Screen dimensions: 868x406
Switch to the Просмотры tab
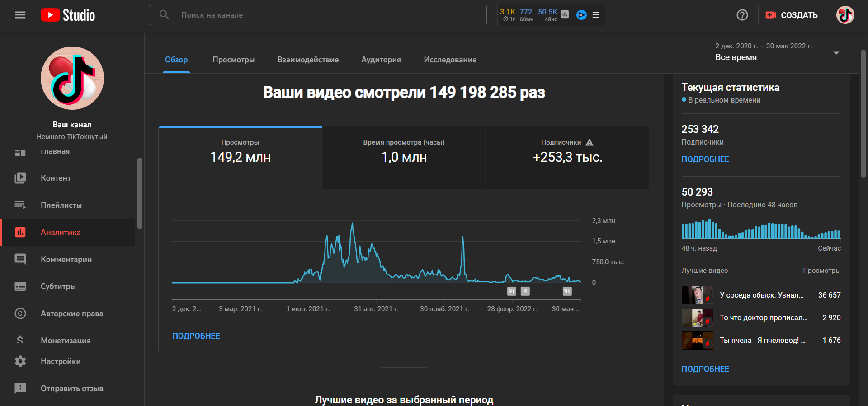[234, 60]
